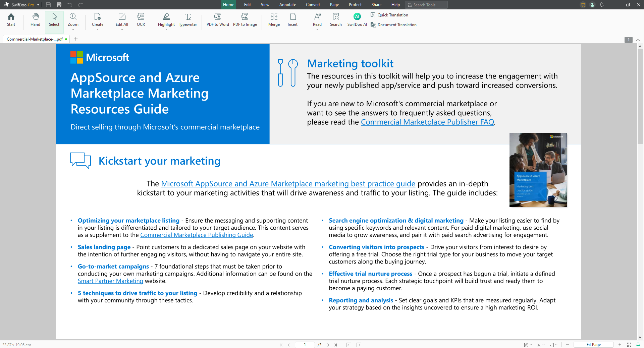This screenshot has height=348, width=644.
Task: Follow the Smart Partner Marketing link
Action: point(110,281)
